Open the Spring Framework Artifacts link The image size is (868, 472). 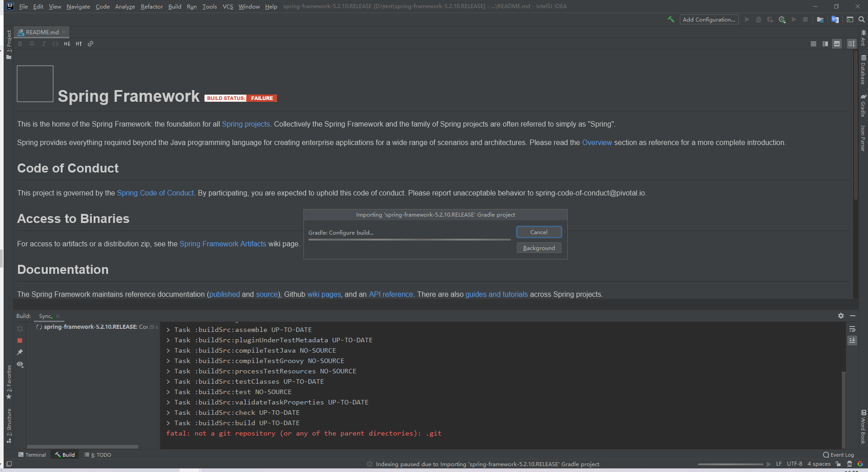pos(223,244)
